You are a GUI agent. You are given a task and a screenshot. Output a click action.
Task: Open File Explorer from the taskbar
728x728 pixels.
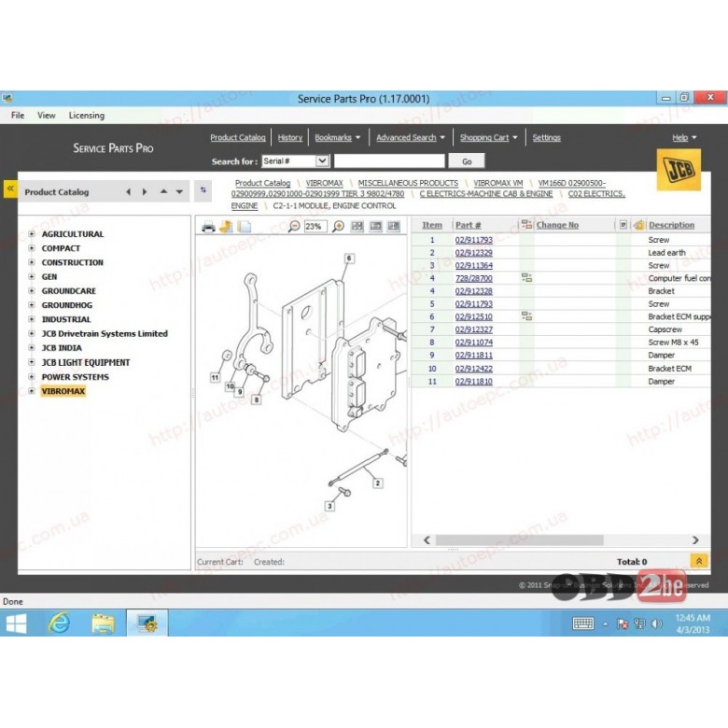click(103, 623)
